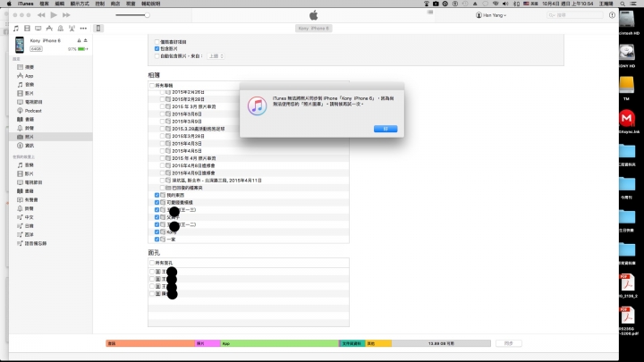The width and height of the screenshot is (644, 362).
Task: Toggle the 僅限喜好項目 (favorites only) checkbox
Action: [x=157, y=42]
